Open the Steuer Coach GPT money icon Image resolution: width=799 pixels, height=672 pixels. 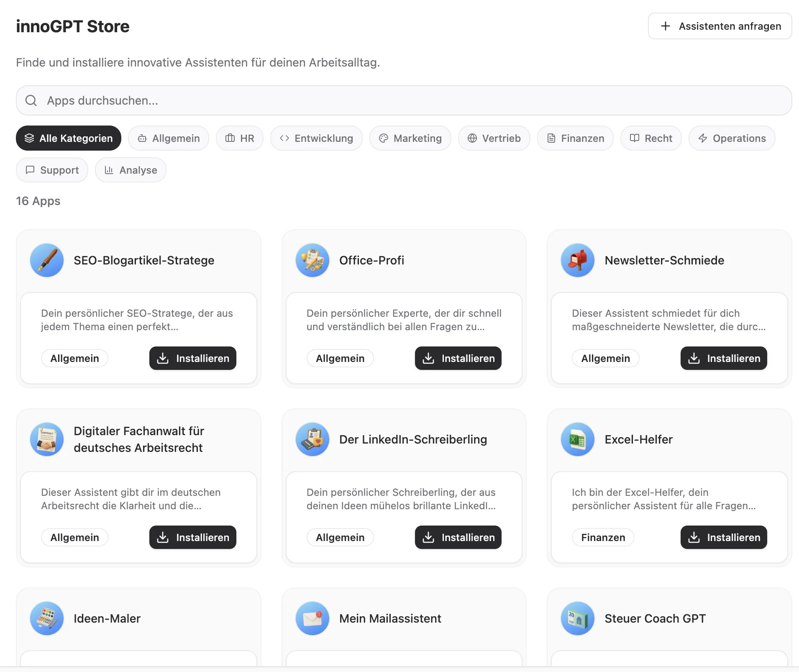[578, 618]
